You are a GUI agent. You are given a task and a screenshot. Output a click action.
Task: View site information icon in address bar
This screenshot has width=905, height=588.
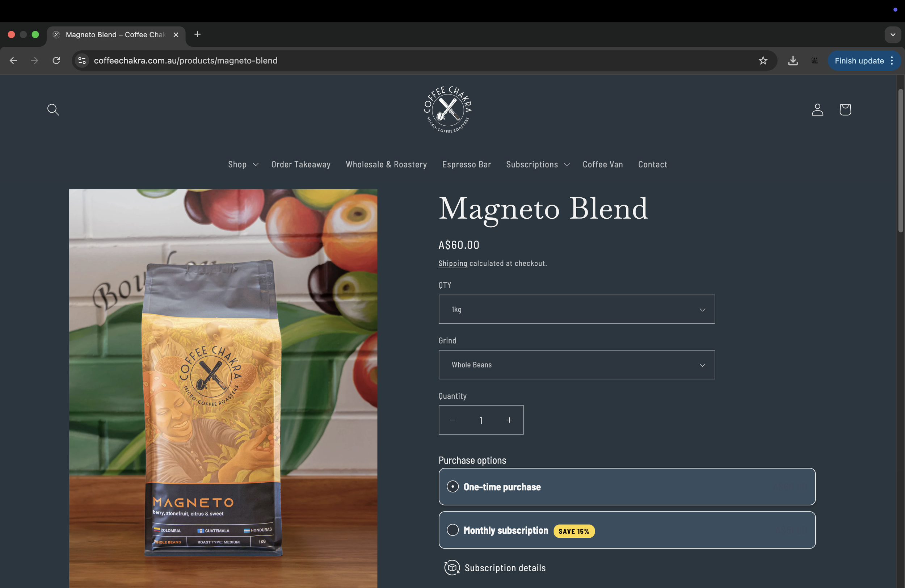click(82, 60)
